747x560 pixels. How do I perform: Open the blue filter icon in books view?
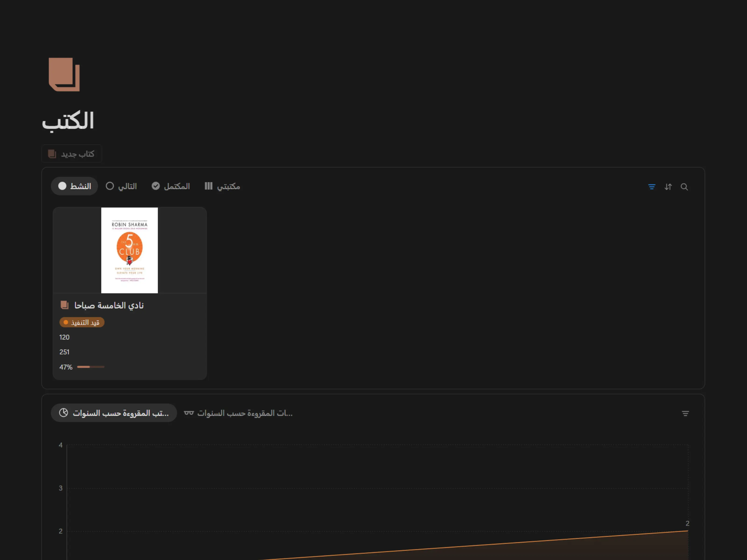coord(652,187)
